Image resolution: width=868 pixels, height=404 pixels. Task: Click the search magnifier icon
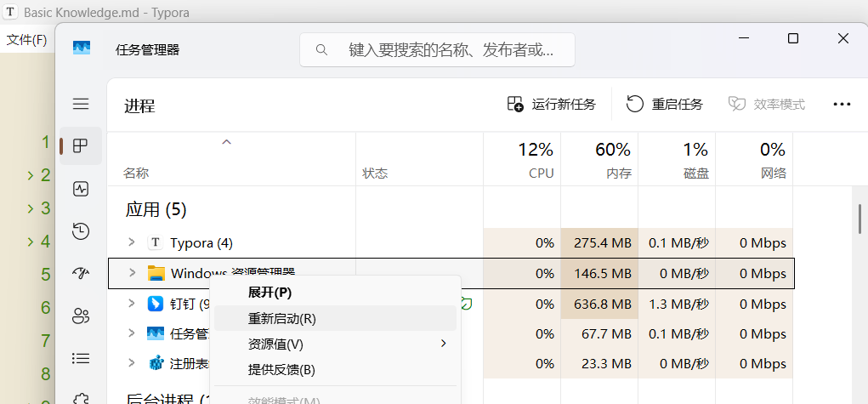(x=321, y=50)
